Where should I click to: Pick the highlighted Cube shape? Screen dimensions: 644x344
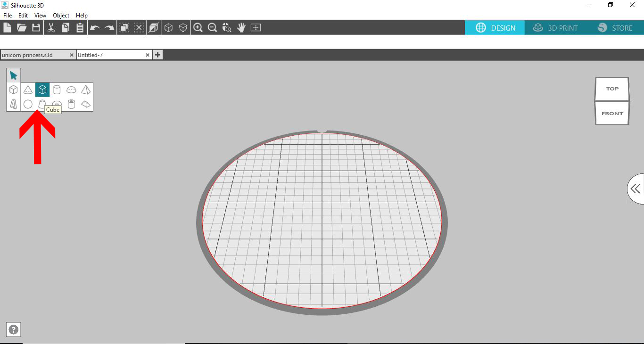pos(42,90)
